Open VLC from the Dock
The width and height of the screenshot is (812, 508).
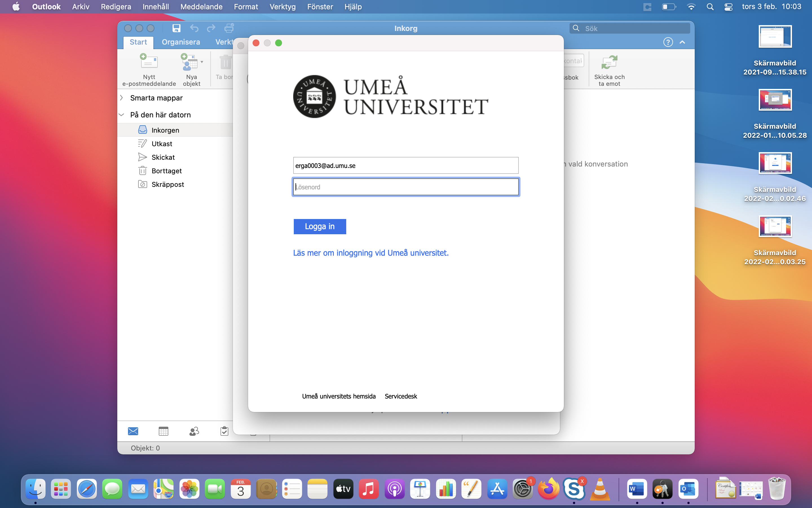click(x=600, y=489)
